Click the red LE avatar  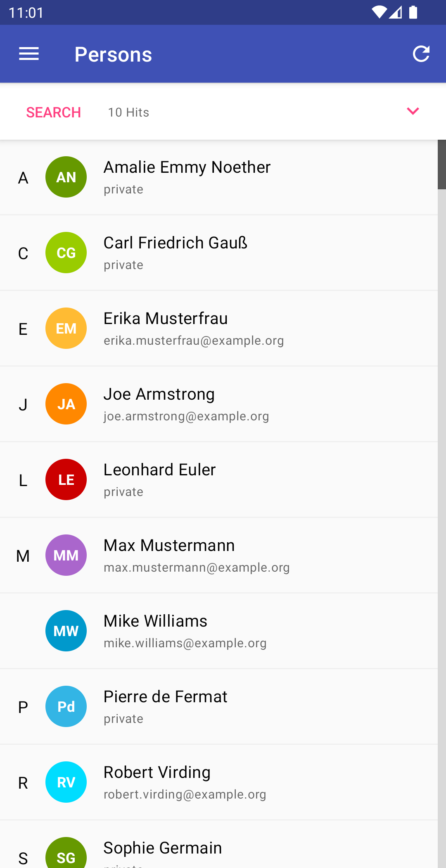[x=66, y=479]
